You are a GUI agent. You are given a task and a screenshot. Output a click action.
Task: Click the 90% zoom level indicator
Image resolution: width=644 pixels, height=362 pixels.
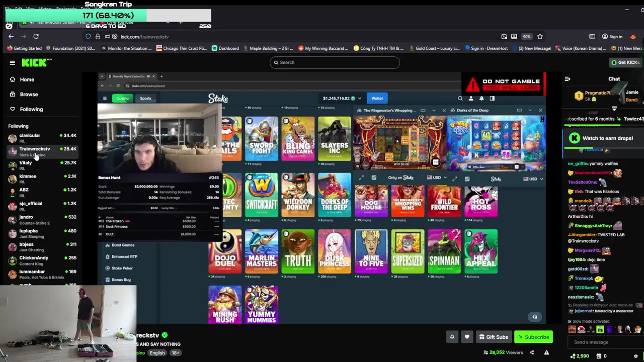[526, 37]
